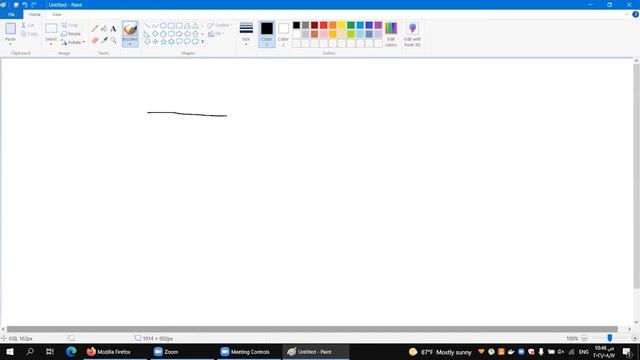The image size is (640, 360).
Task: Activate Color 2 background box
Action: [283, 34]
